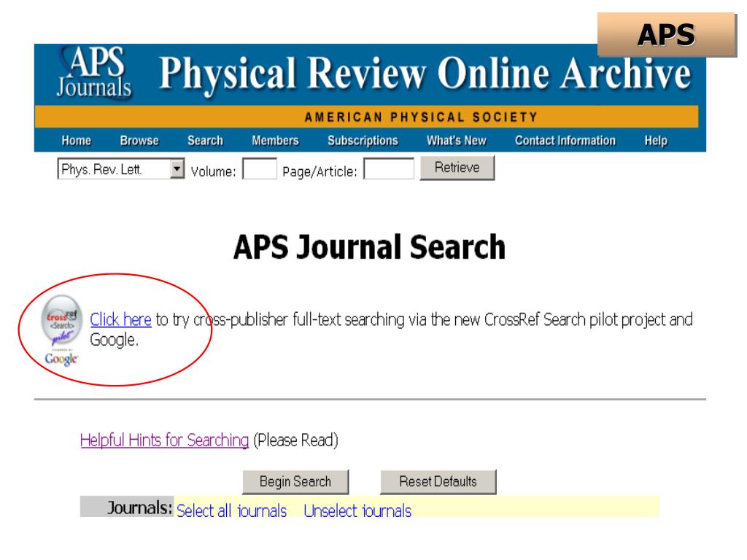Follow the 'Click here' CrossRef link
The image size is (747, 560).
click(120, 319)
